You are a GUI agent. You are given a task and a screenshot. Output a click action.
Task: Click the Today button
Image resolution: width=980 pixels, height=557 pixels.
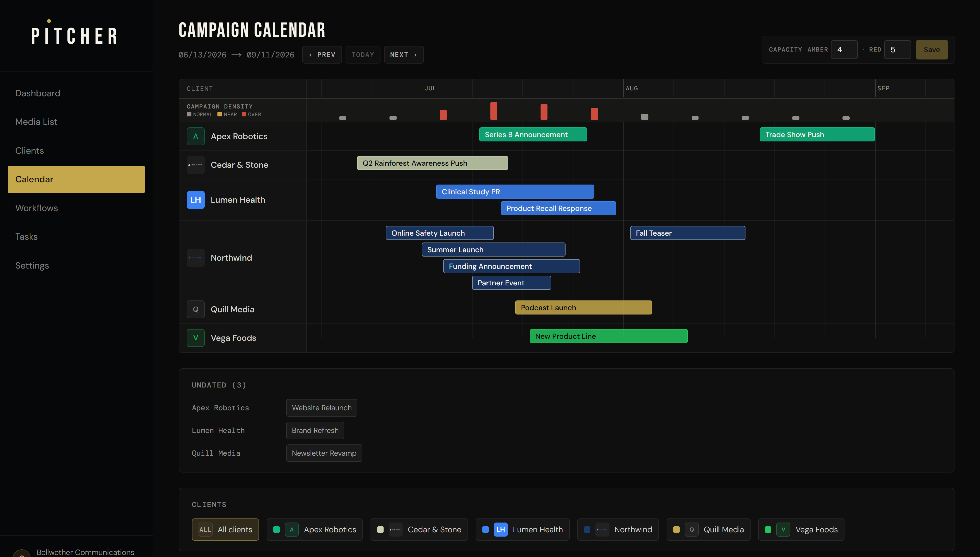(363, 55)
